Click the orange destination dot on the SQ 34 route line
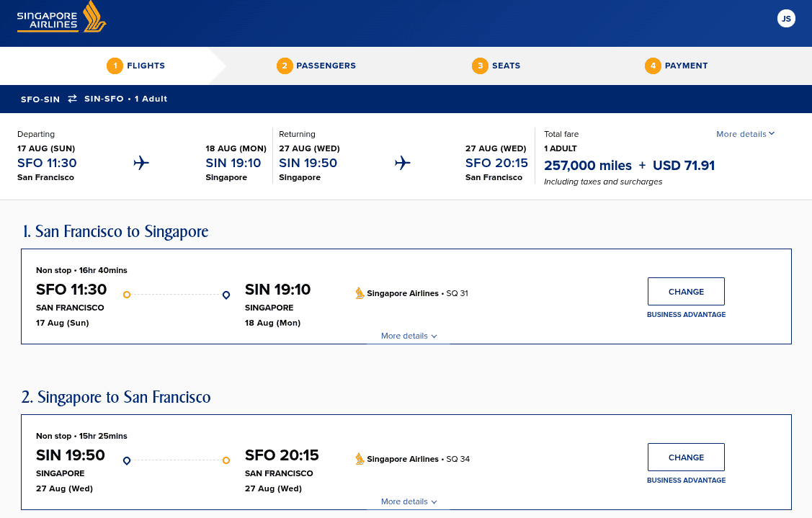 [x=226, y=460]
